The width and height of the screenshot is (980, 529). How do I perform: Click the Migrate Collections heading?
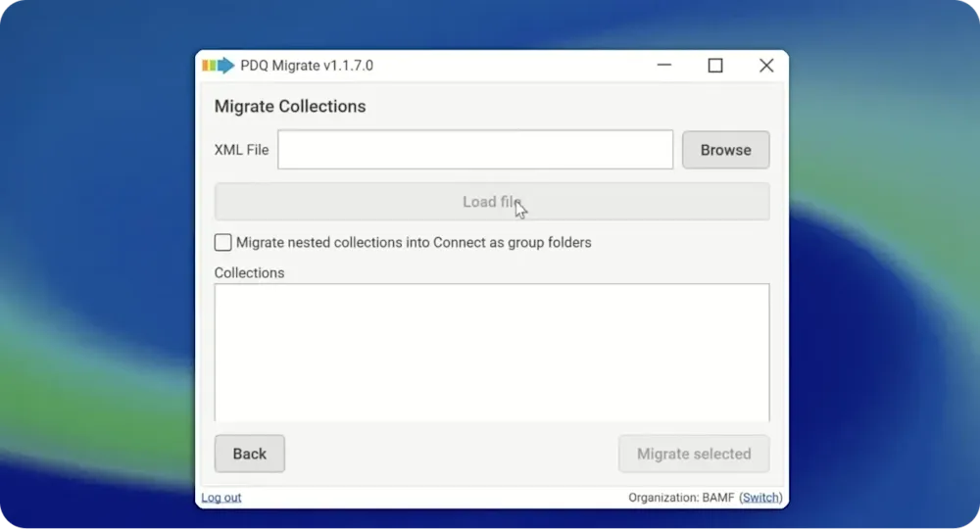pos(290,106)
